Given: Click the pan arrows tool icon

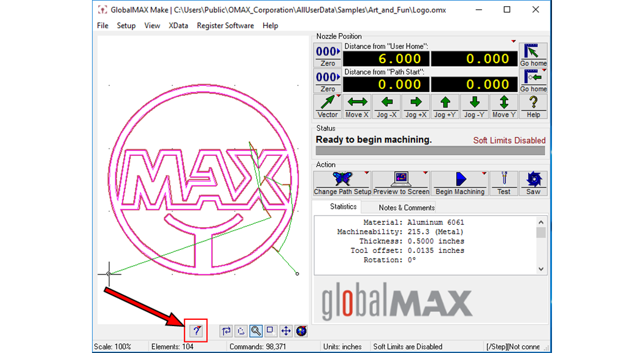Looking at the screenshot, I should tap(286, 331).
